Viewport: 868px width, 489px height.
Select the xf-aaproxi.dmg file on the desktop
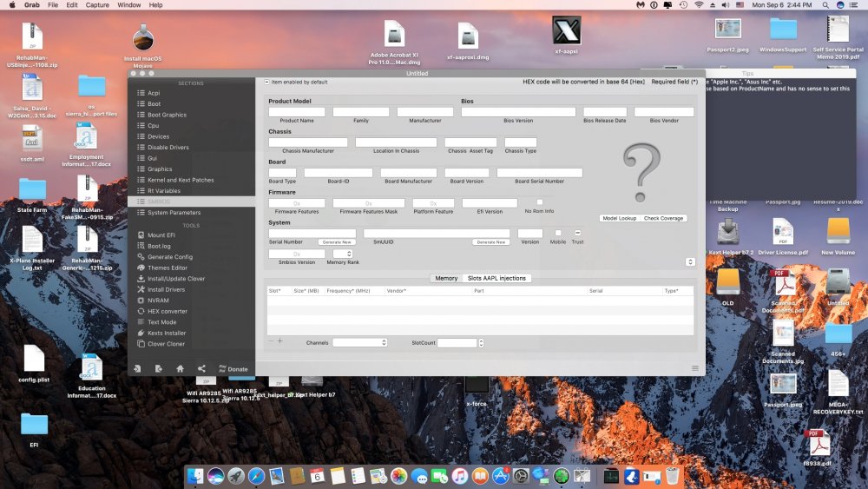[468, 42]
